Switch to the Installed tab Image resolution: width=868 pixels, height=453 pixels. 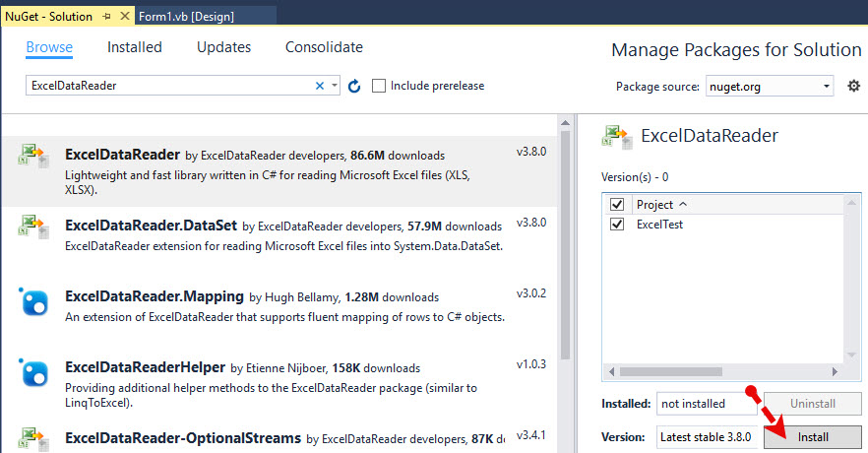coord(135,47)
